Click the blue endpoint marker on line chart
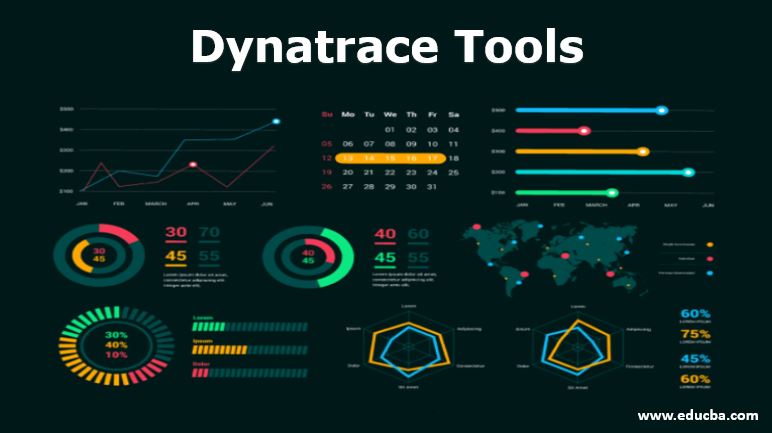 [276, 121]
